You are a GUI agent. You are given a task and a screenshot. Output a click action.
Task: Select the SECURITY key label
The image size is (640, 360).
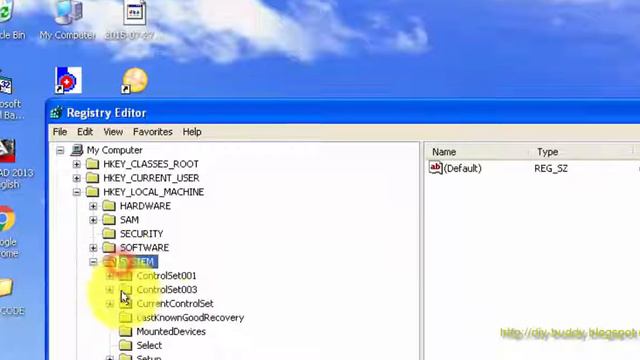(142, 233)
